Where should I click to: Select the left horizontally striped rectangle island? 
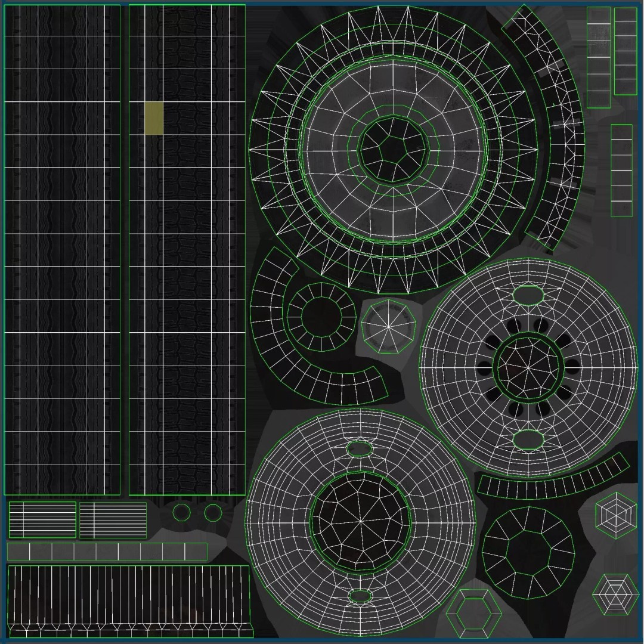[43, 520]
